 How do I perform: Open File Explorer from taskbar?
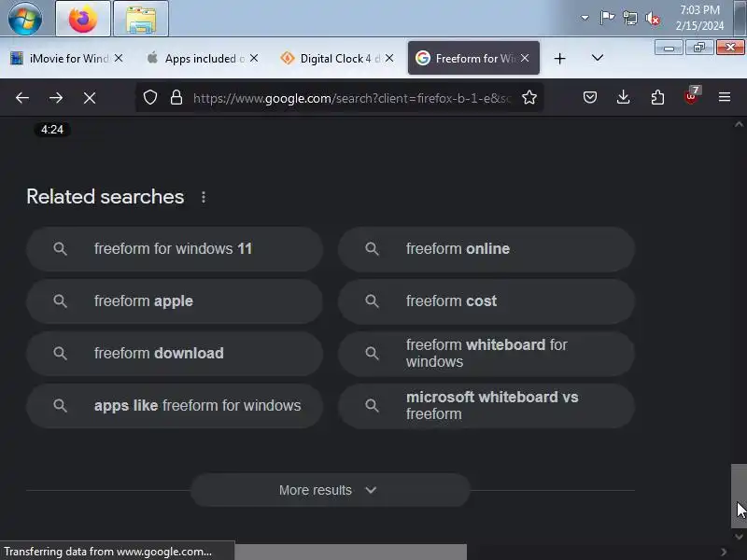click(x=141, y=19)
